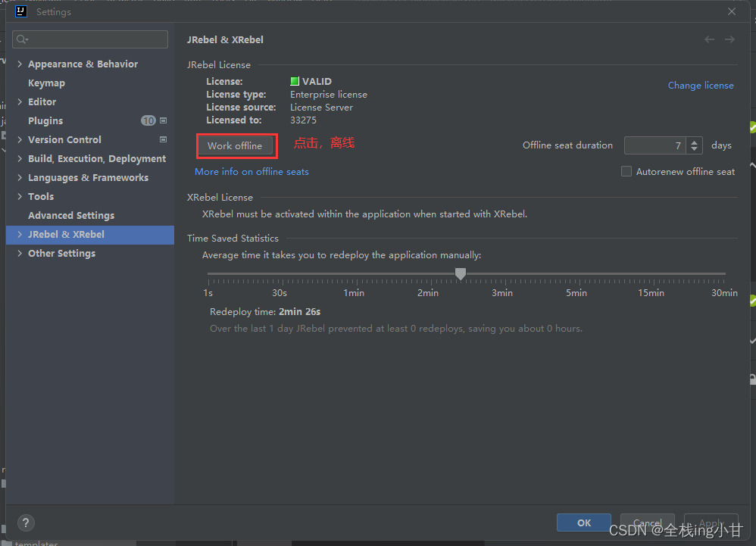Enable Autorenew offline seat checkbox
The image size is (756, 546).
pos(626,172)
